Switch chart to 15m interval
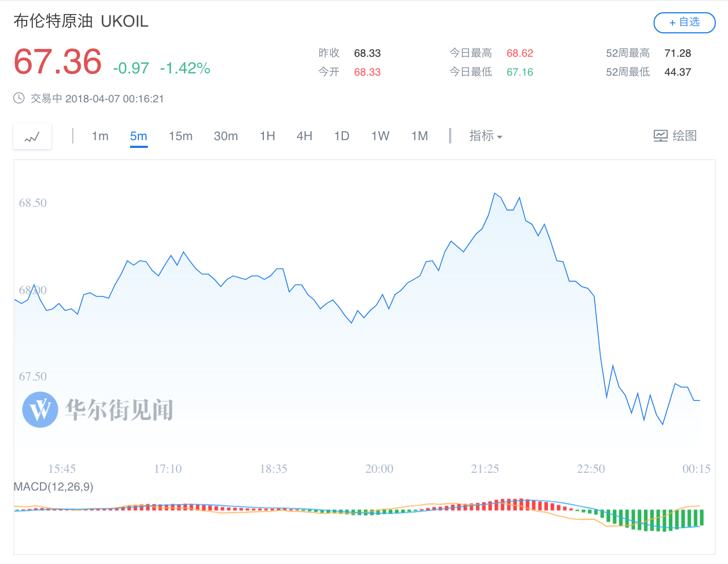The image size is (728, 564). pos(181,136)
